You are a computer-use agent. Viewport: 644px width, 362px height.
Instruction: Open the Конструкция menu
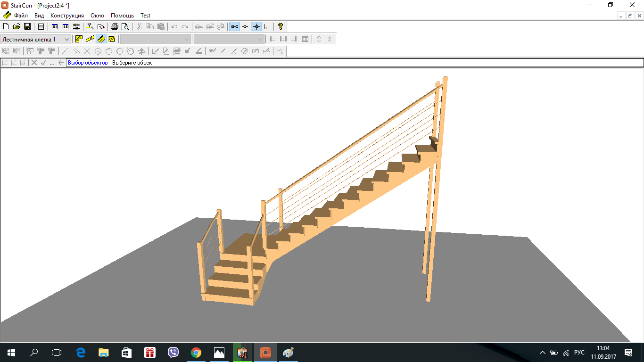[x=67, y=16]
